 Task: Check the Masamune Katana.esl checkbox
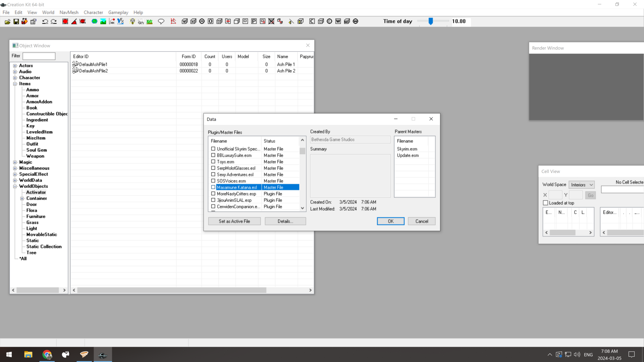click(213, 187)
